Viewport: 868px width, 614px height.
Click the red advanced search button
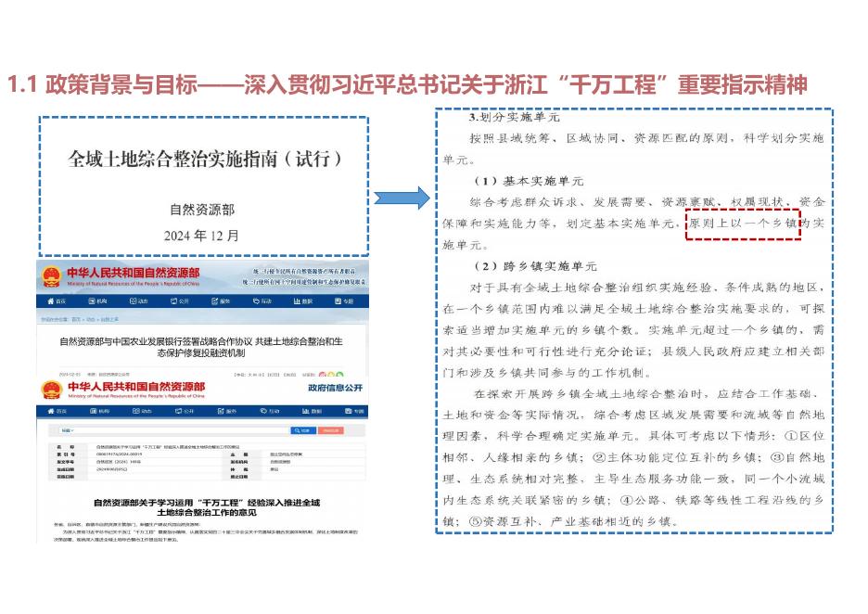(331, 430)
